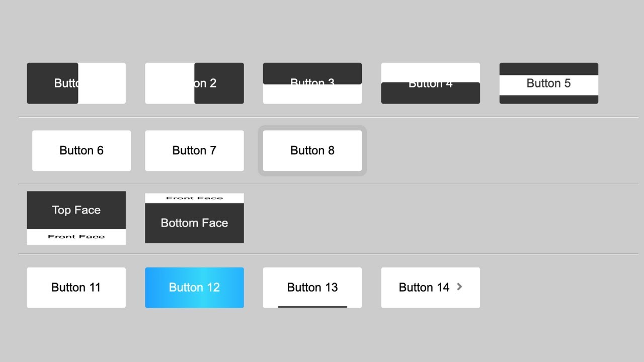Click Button 2
The image size is (644, 362).
[x=194, y=83]
